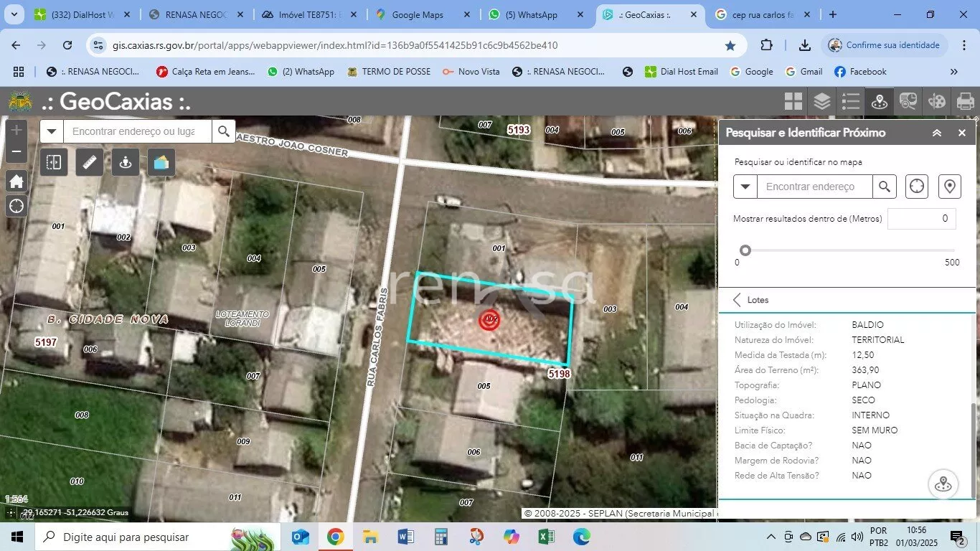Go back from Lotes results
Viewport: 980px width, 551px height.
click(x=737, y=300)
